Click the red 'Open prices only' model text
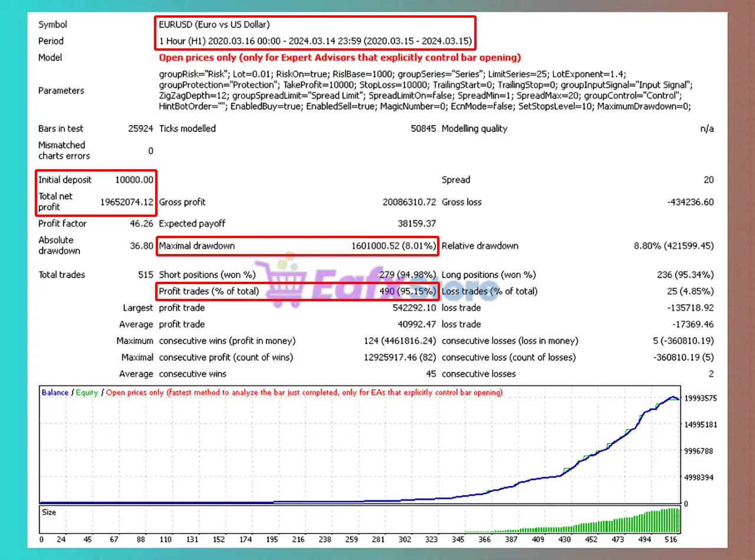Screen dimensions: 755x560 (x=340, y=58)
